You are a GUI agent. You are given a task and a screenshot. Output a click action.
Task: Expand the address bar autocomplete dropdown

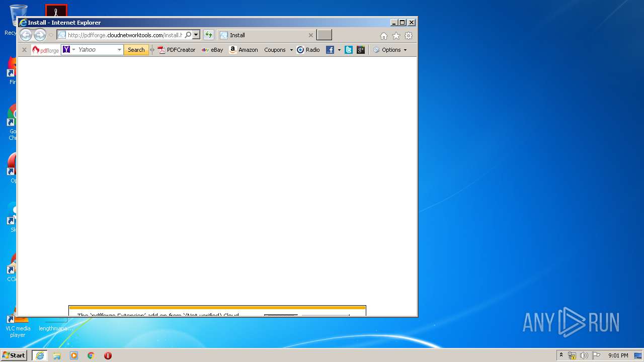point(196,35)
